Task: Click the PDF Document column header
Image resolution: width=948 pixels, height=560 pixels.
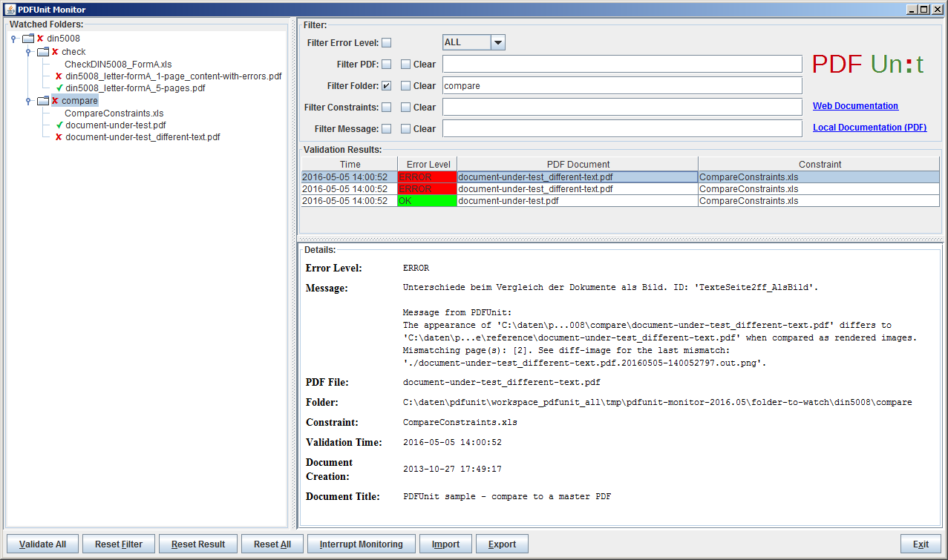Action: point(577,165)
